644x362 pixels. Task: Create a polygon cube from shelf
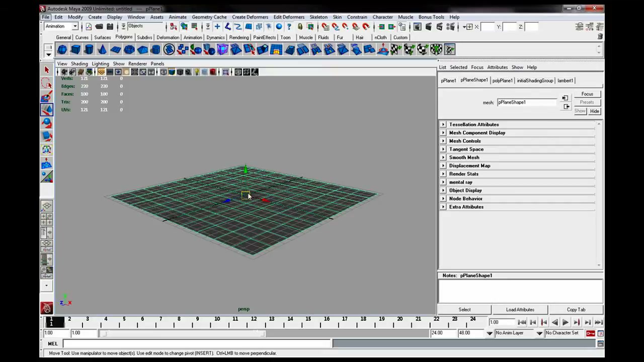click(x=75, y=49)
